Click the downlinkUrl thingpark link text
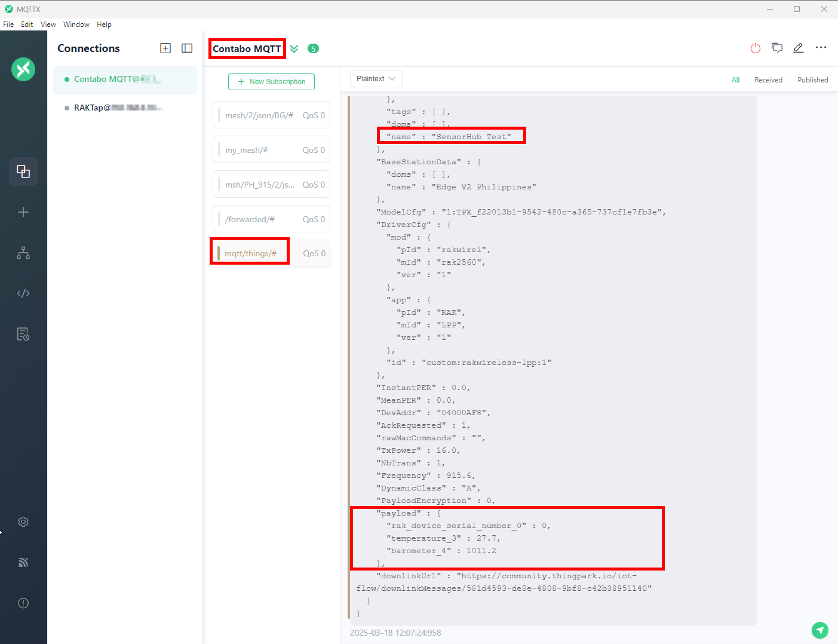The height and width of the screenshot is (644, 838). pyautogui.click(x=504, y=582)
